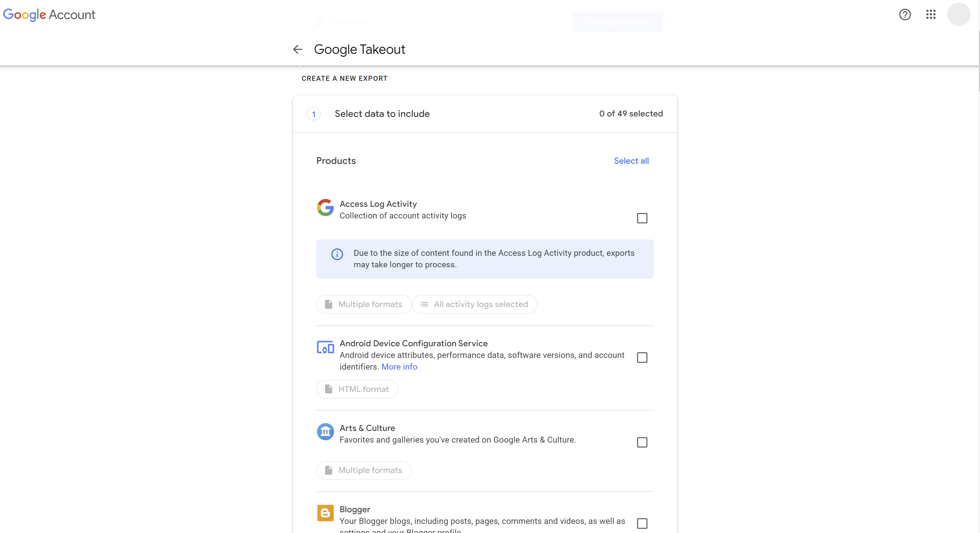Check the Access Log Activity checkbox
This screenshot has width=980, height=533.
click(x=642, y=218)
